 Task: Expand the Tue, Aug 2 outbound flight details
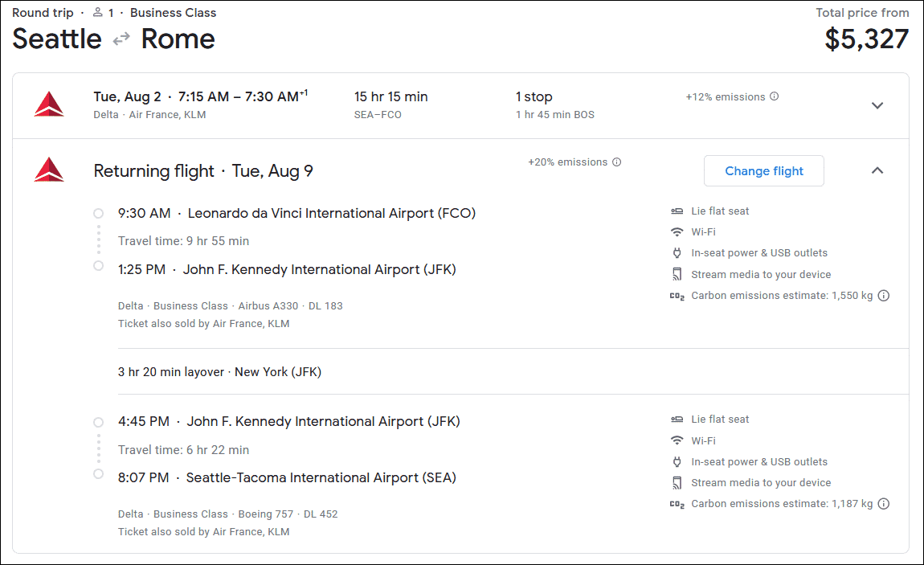[x=877, y=105]
